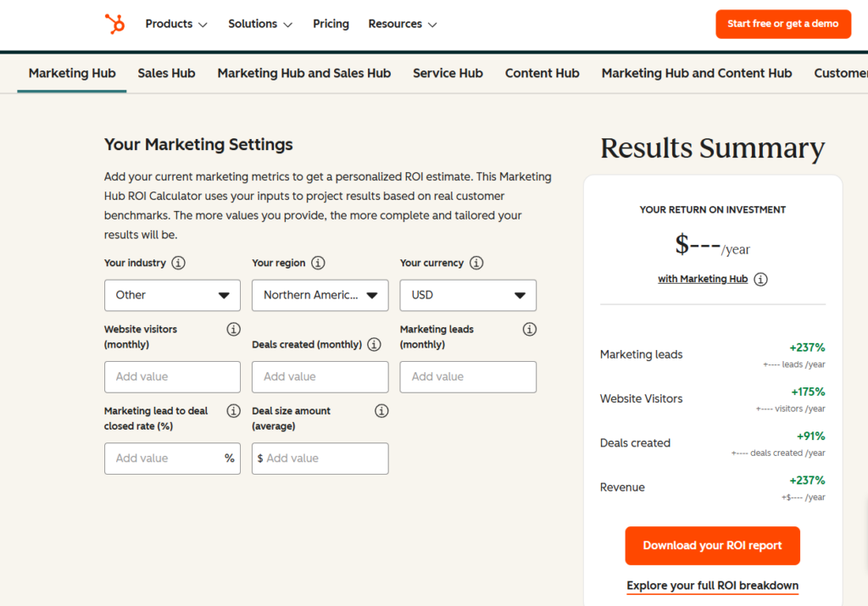Open the Your region dropdown
The height and width of the screenshot is (606, 868).
[x=320, y=295]
